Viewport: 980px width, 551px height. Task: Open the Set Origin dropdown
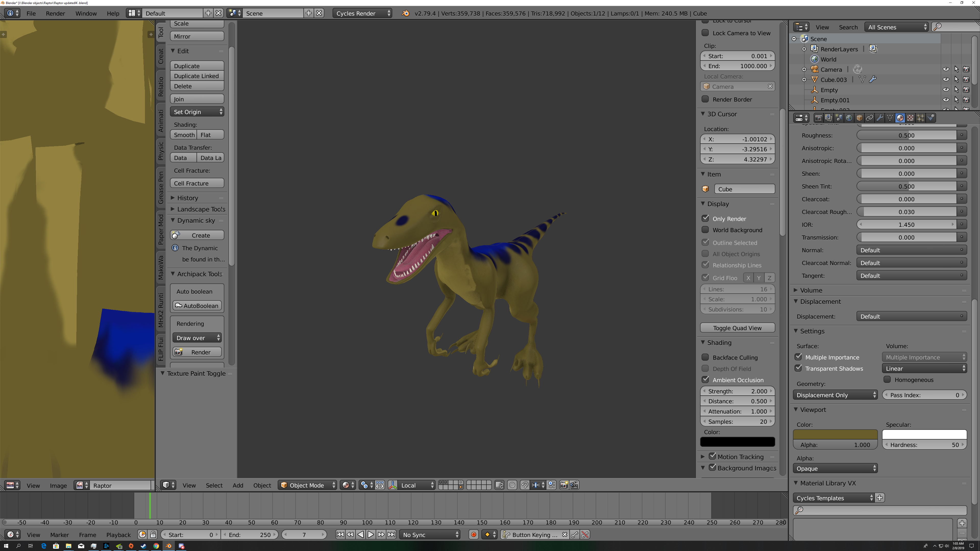click(197, 112)
